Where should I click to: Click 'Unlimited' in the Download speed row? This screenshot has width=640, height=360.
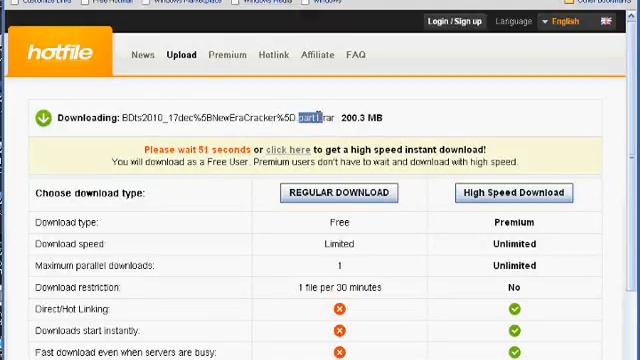click(x=514, y=244)
